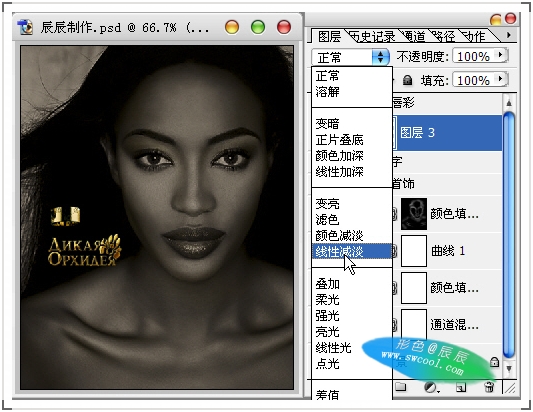The height and width of the screenshot is (412, 533).
Task: Choose 变暗 blend mode
Action: 352,123
